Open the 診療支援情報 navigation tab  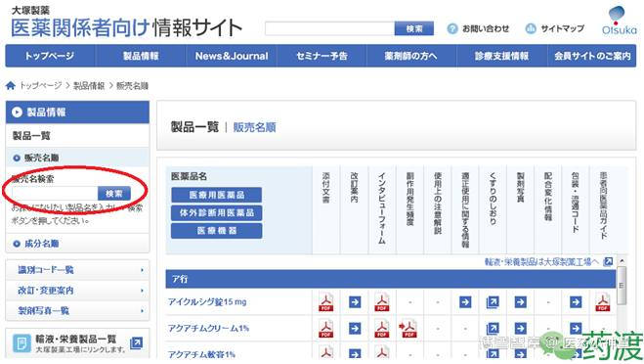502,56
